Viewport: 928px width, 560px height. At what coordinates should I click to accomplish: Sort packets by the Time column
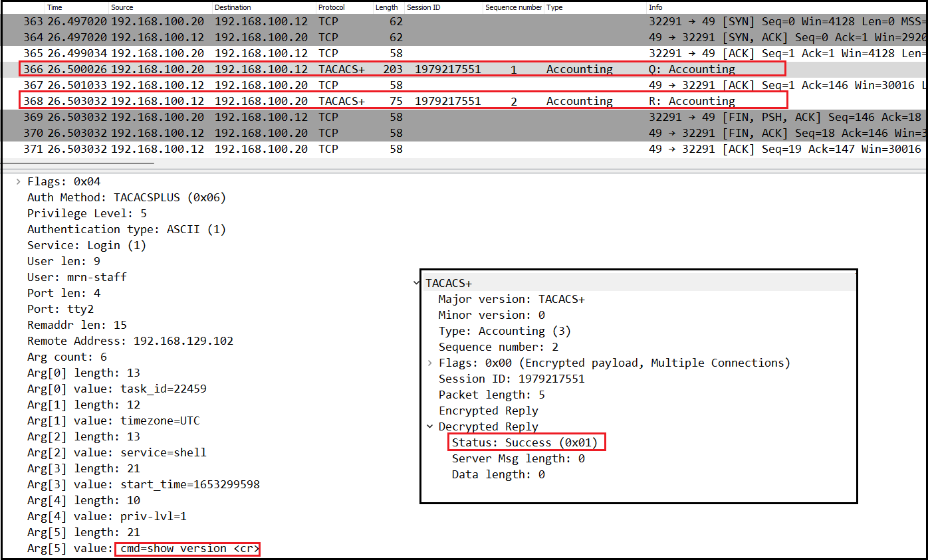(x=55, y=7)
